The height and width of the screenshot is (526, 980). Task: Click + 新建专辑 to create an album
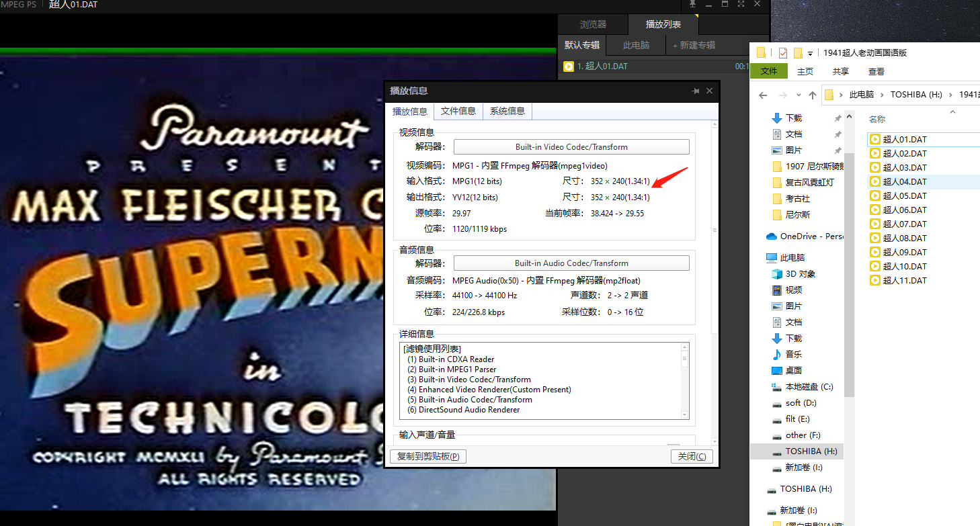point(694,45)
